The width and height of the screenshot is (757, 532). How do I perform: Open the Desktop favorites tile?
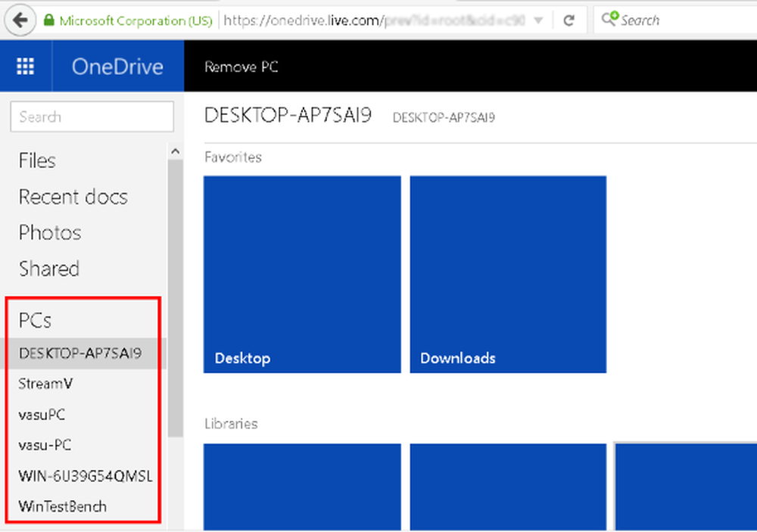[x=302, y=274]
